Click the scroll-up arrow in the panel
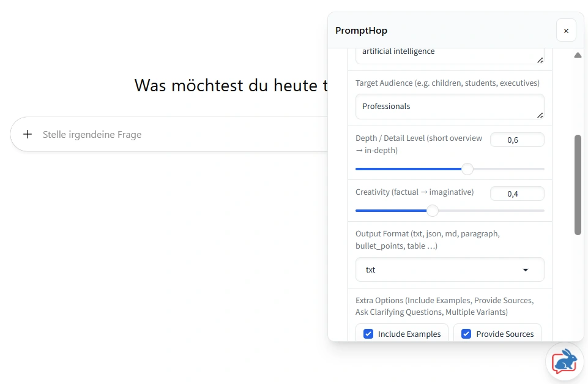The image size is (588, 384). 578,56
